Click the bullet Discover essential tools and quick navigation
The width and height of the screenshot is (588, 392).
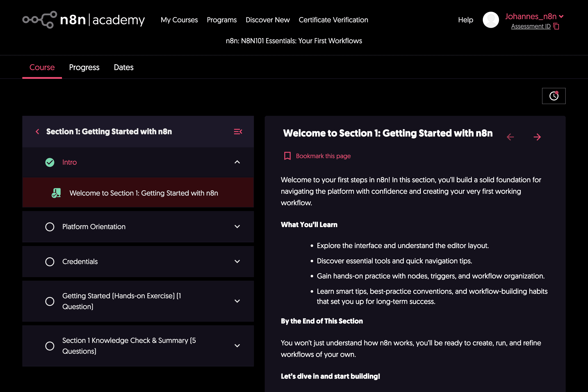(x=394, y=261)
